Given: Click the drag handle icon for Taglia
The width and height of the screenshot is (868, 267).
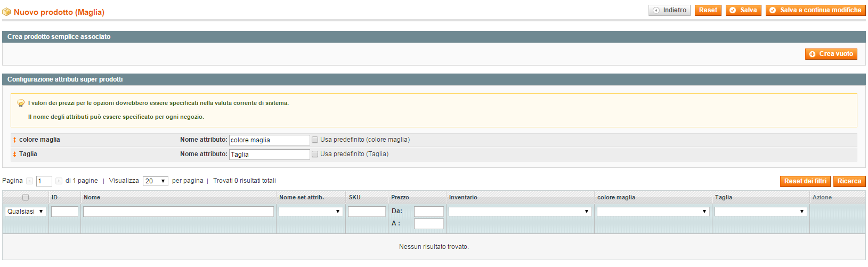Looking at the screenshot, I should 14,154.
